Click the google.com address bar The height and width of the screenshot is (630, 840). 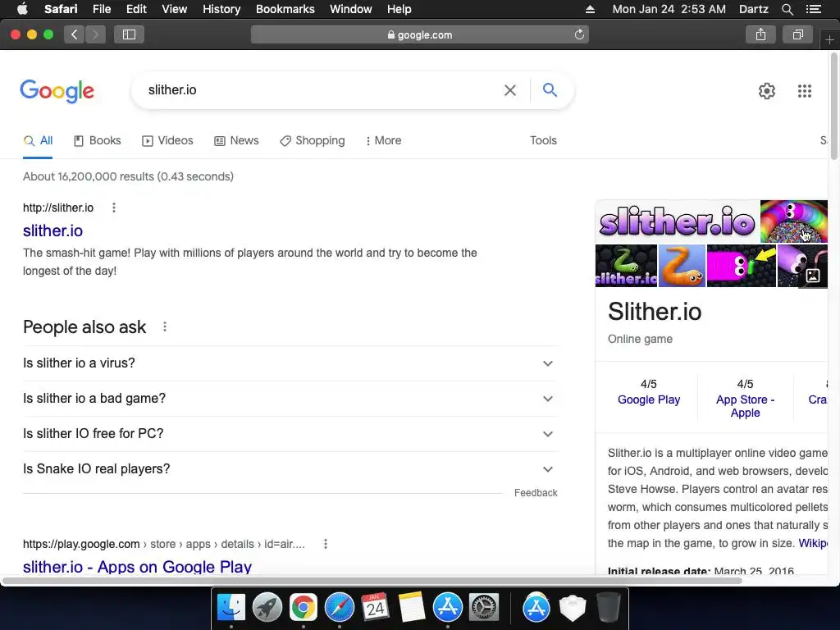tap(419, 34)
